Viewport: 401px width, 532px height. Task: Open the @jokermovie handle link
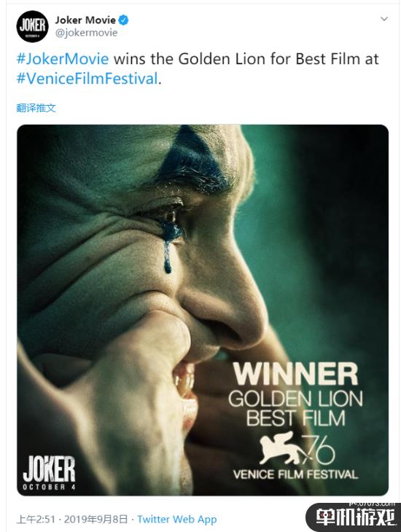coord(86,33)
